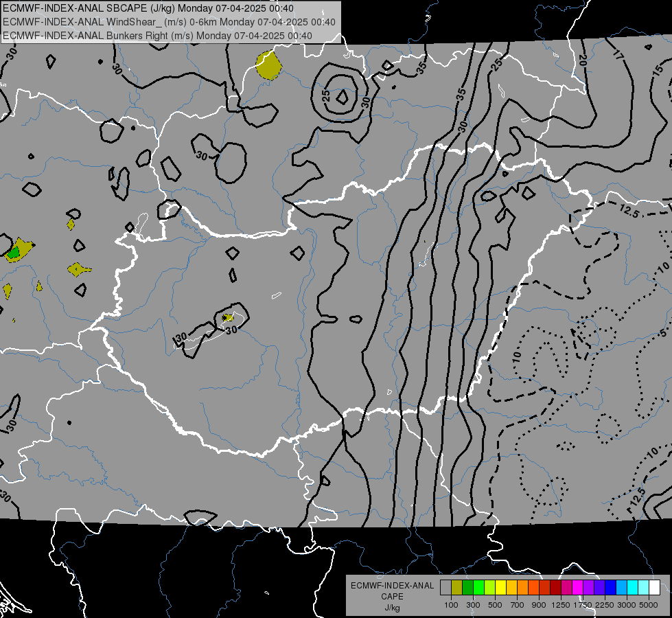Viewport: 672px width, 618px height.
Task: Click legend value 2250
Action: (x=605, y=605)
